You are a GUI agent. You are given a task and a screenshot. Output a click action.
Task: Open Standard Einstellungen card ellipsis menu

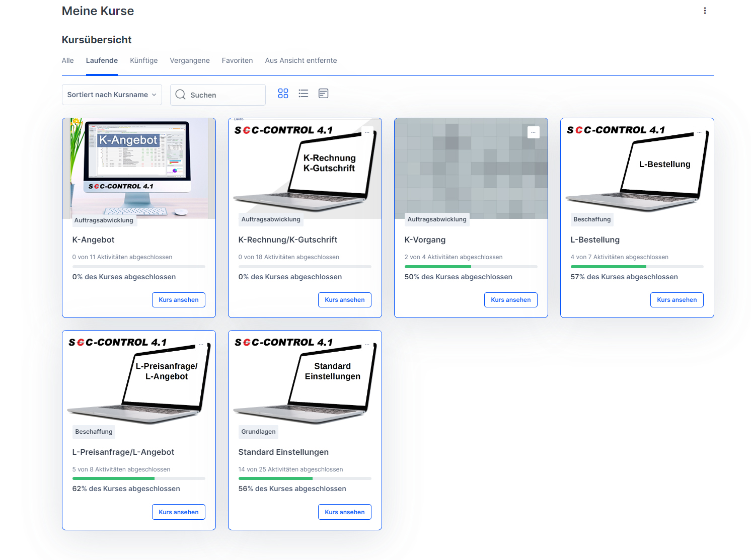tap(367, 345)
